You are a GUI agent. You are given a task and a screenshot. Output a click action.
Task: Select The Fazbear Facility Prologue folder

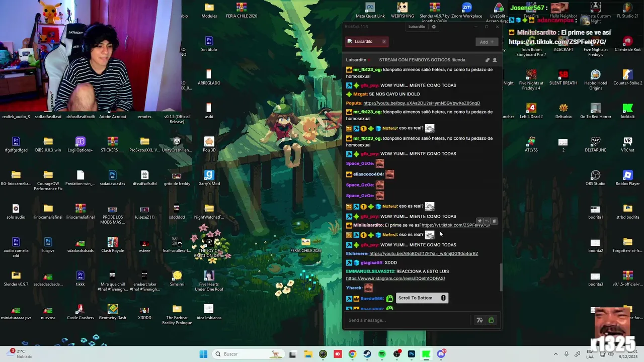177,314
